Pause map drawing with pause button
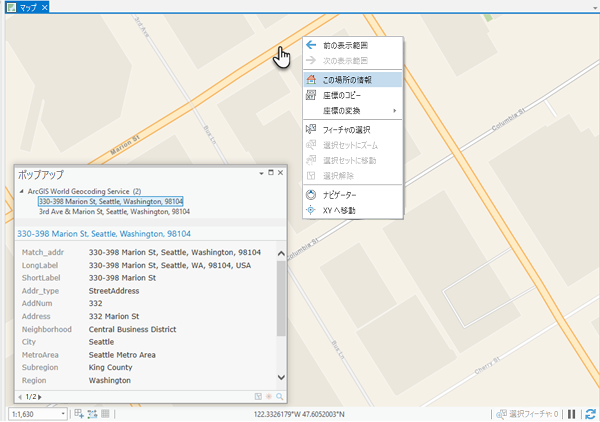The image size is (600, 422). pos(572,414)
